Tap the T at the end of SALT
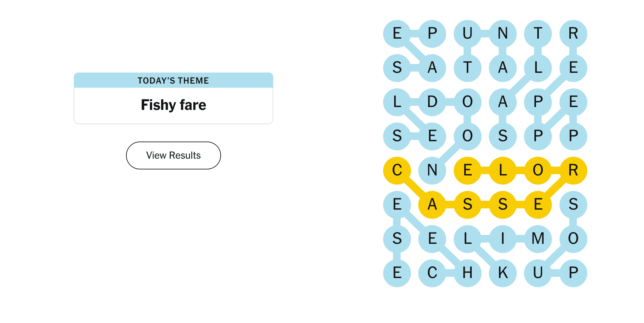The image size is (644, 323). tap(538, 34)
